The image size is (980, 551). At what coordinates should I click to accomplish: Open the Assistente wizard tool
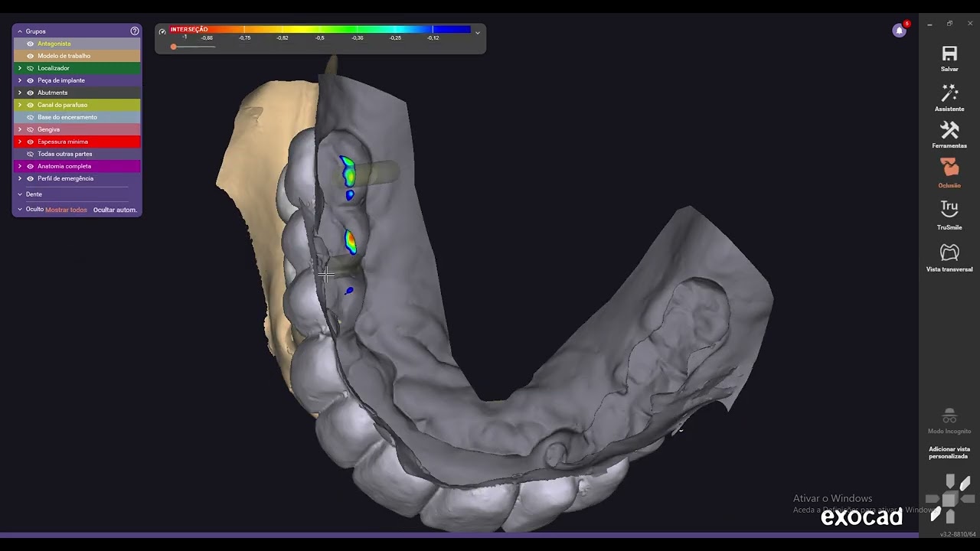pyautogui.click(x=949, y=93)
